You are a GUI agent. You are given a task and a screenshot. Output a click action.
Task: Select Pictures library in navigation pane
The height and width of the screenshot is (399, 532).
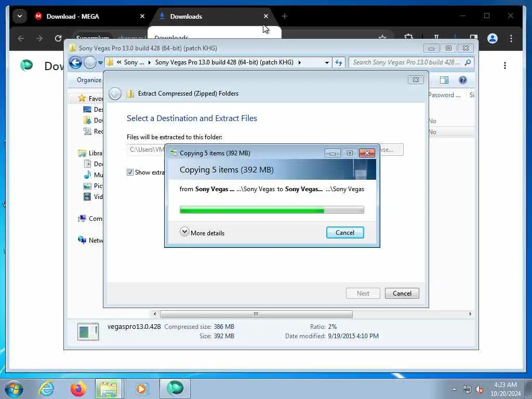94,185
